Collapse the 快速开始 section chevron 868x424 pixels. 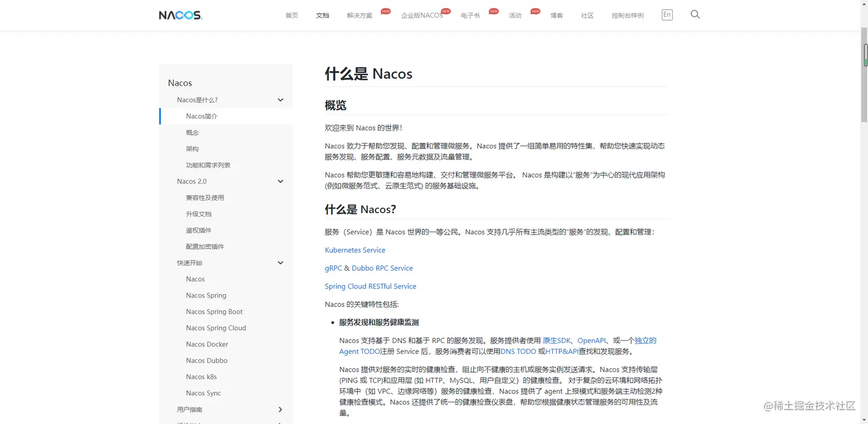280,263
